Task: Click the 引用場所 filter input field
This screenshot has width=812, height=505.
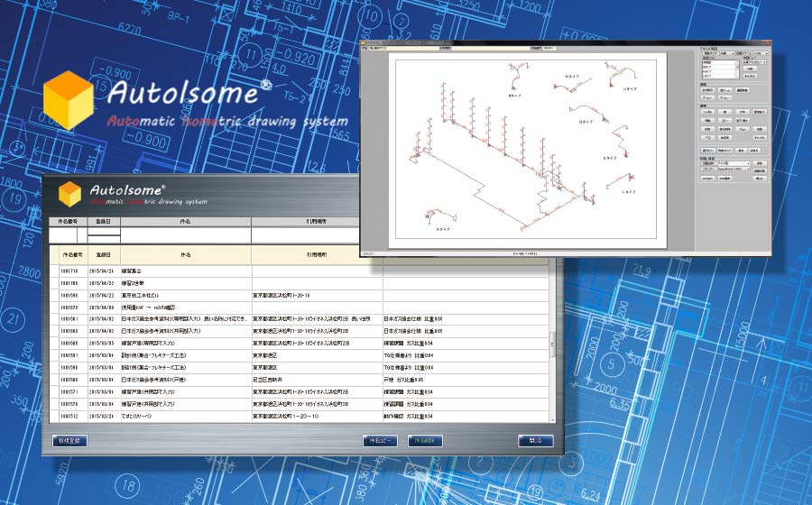Action: (x=306, y=235)
